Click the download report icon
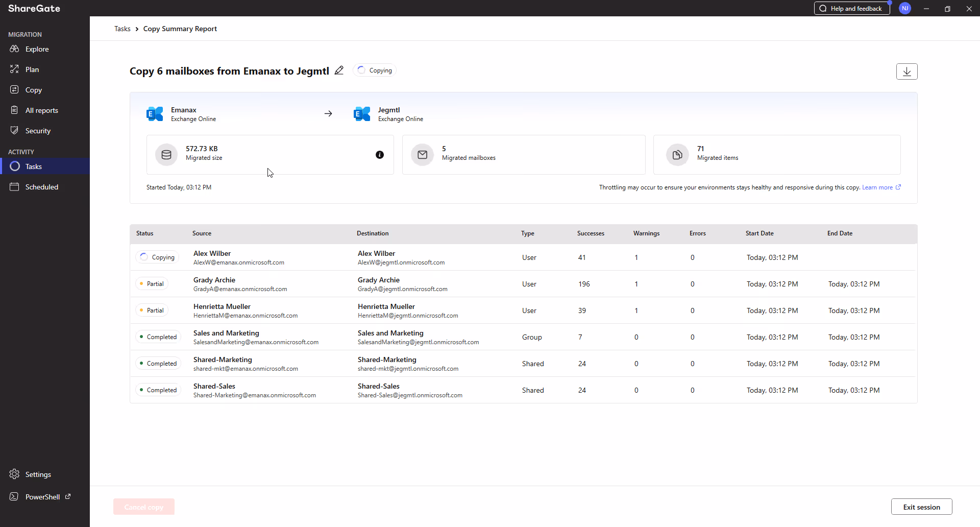 pyautogui.click(x=906, y=71)
